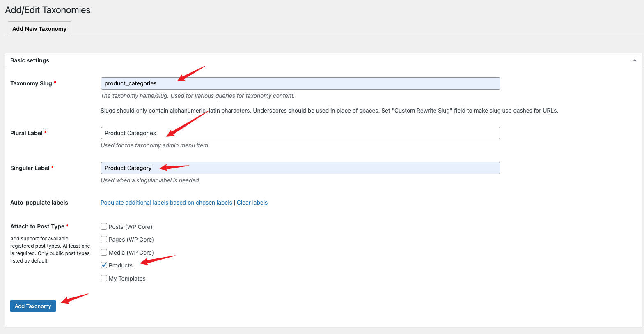Tick the Pages (WP Core) checkbox
Viewport: 644px width, 334px height.
click(x=104, y=239)
